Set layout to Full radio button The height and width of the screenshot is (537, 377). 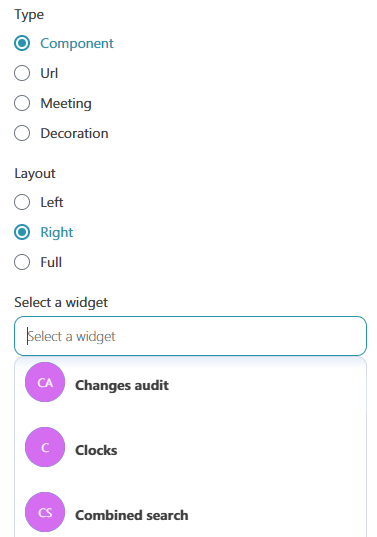click(22, 262)
